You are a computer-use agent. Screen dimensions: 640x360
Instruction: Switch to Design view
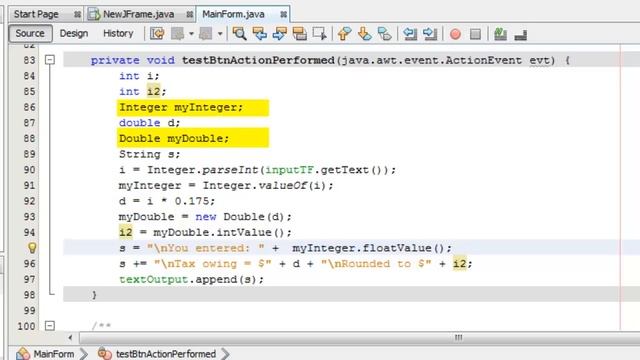(74, 33)
